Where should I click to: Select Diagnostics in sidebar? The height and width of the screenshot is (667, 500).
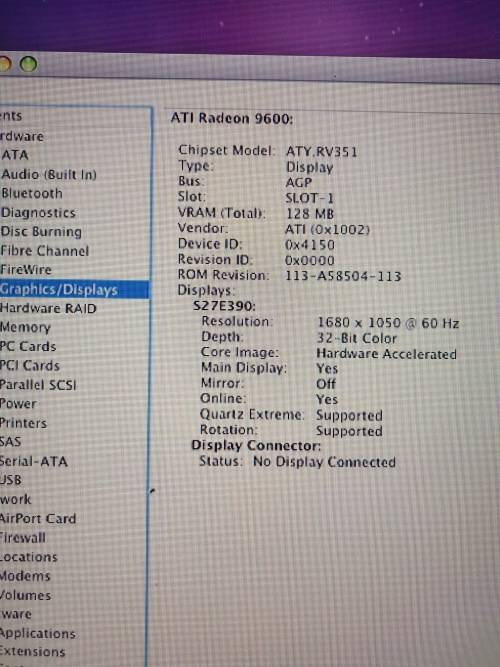point(38,213)
